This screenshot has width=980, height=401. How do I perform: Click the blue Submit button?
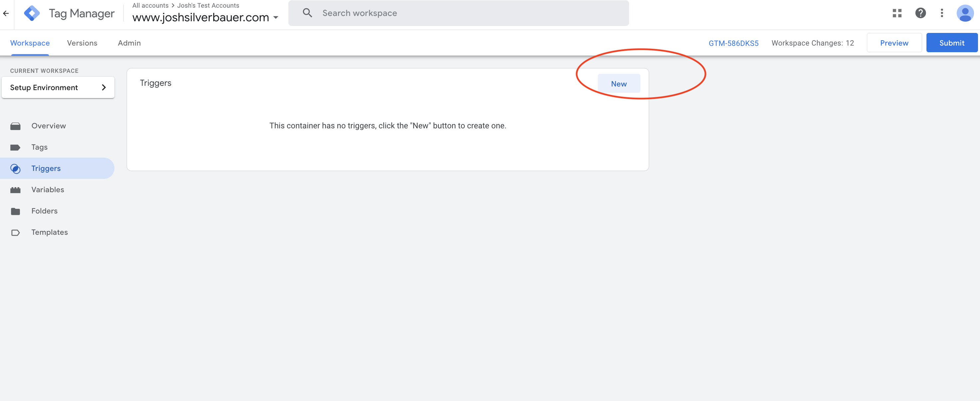(951, 43)
